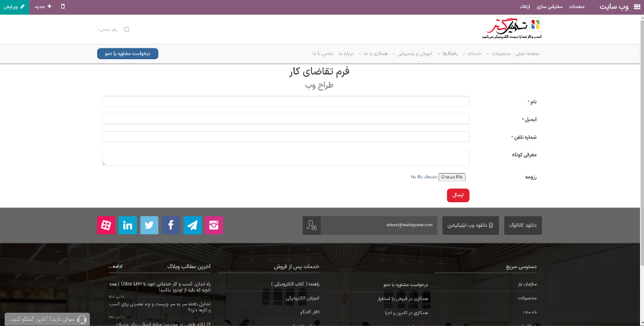The height and width of the screenshot is (326, 644).
Task: Click the Choose File resume button
Action: click(452, 177)
